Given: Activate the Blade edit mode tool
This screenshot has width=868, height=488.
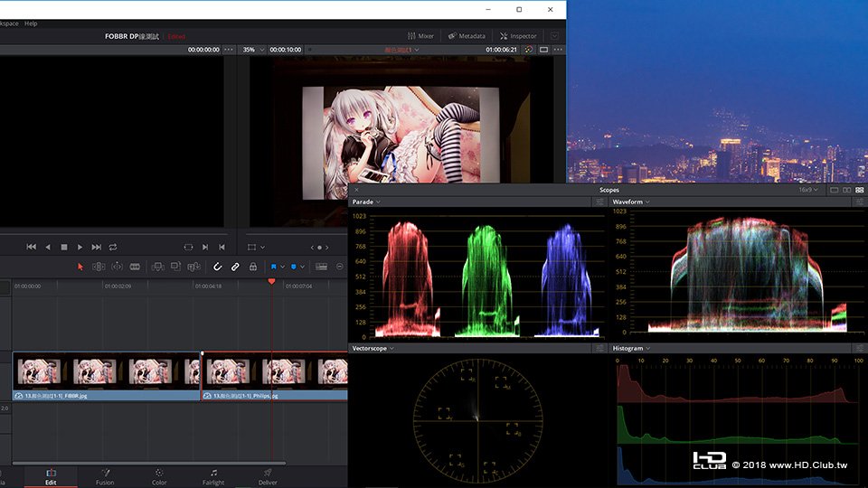Looking at the screenshot, I should pos(135,267).
